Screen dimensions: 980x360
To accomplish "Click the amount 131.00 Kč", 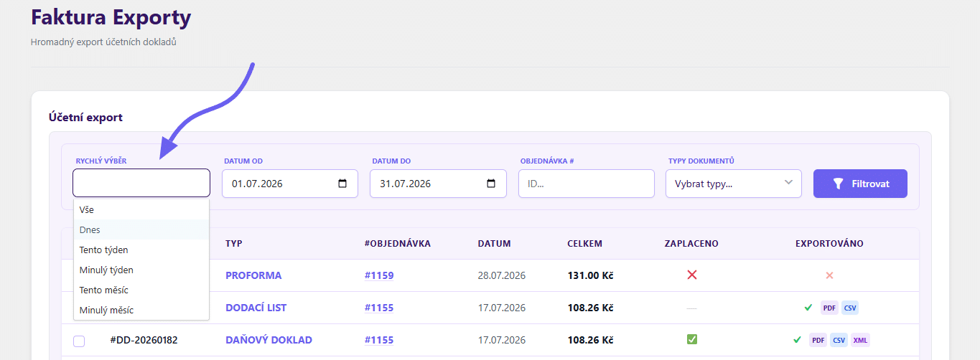I will 590,275.
